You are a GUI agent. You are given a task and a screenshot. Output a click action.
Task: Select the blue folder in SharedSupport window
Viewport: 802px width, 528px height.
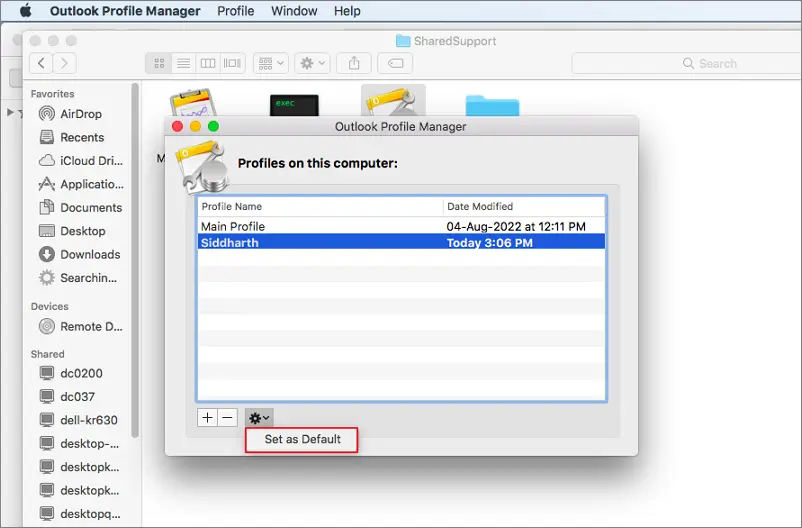point(492,106)
